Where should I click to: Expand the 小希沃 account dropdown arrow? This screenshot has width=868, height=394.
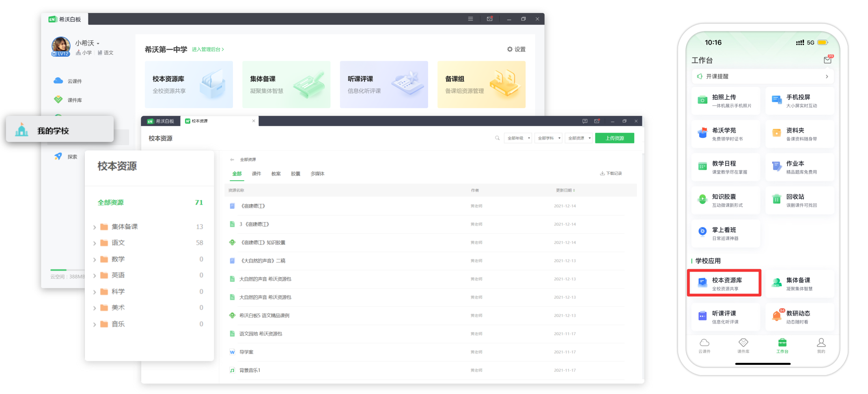click(x=98, y=43)
